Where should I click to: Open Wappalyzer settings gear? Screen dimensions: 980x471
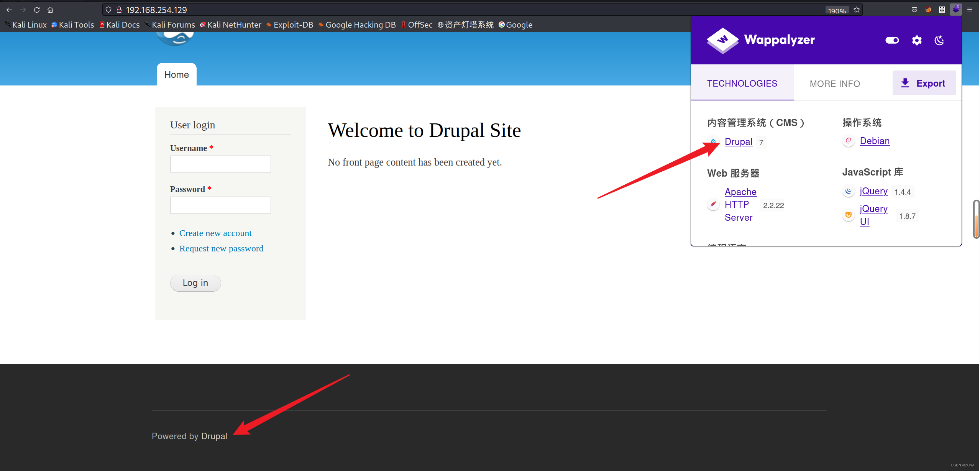pyautogui.click(x=916, y=40)
